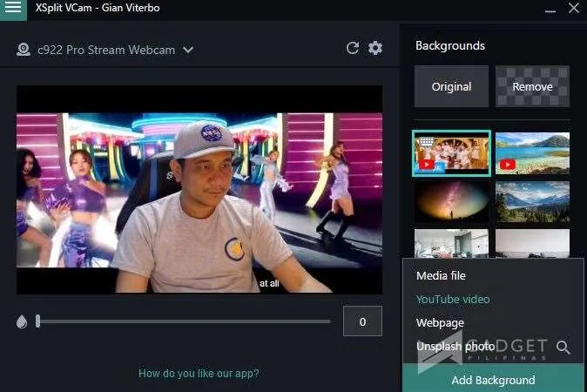Refresh the camera feed
The height and width of the screenshot is (392, 587).
click(352, 48)
